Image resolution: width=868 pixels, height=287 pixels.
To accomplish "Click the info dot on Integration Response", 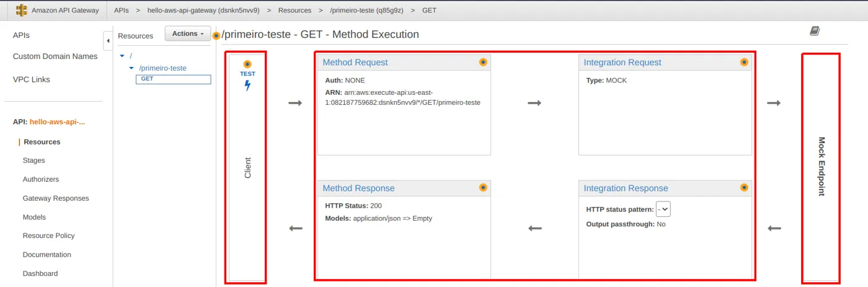I will tap(744, 187).
